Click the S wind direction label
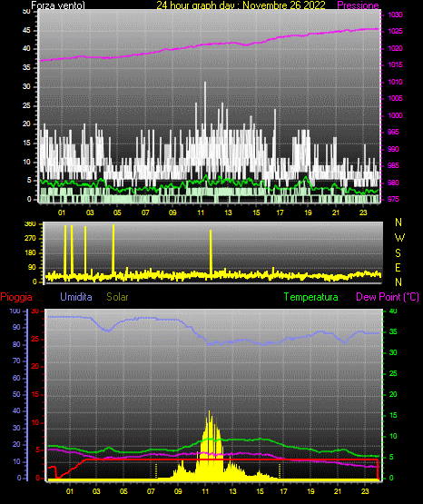The image size is (423, 504). 398,253
